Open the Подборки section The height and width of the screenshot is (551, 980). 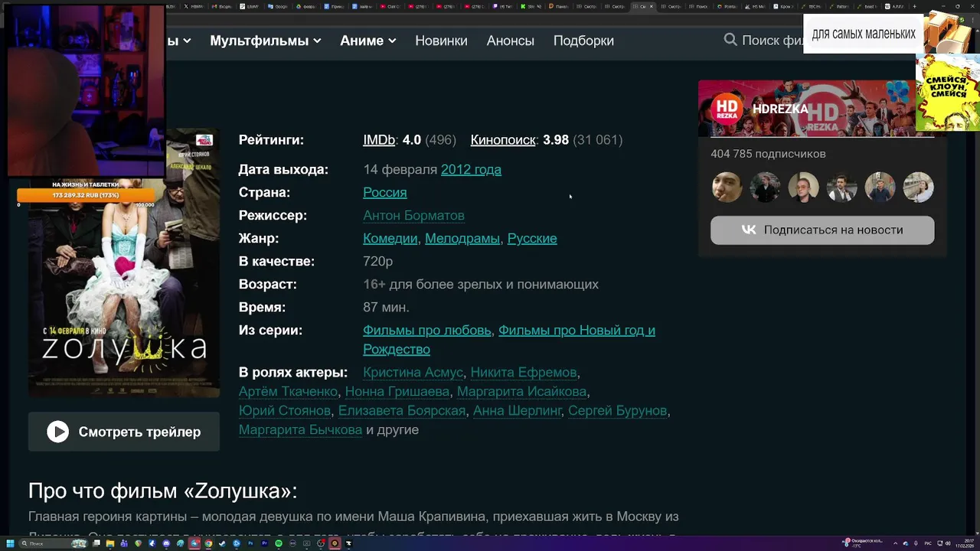[583, 41]
